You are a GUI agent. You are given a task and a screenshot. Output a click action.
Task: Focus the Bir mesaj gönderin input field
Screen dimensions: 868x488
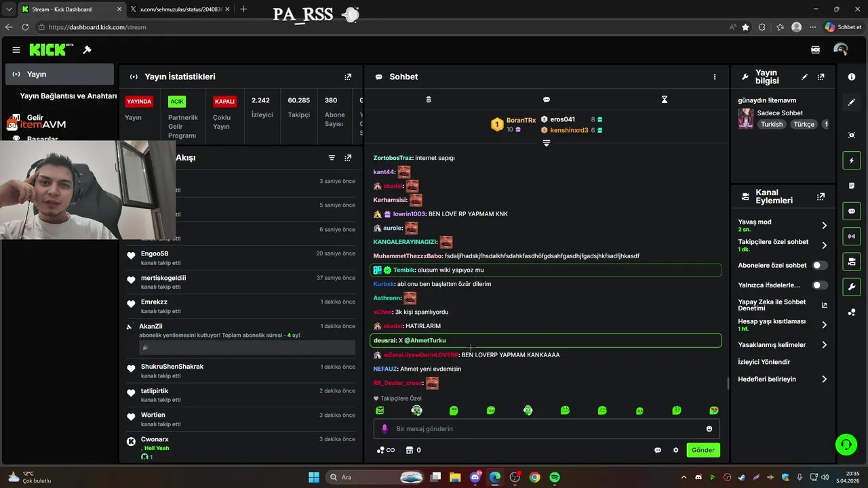(546, 428)
